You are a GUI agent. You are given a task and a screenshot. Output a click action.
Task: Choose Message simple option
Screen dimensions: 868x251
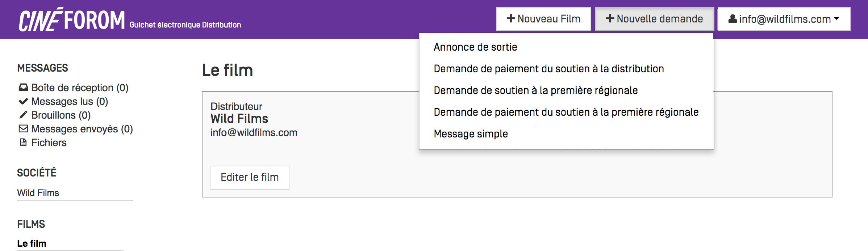(471, 134)
